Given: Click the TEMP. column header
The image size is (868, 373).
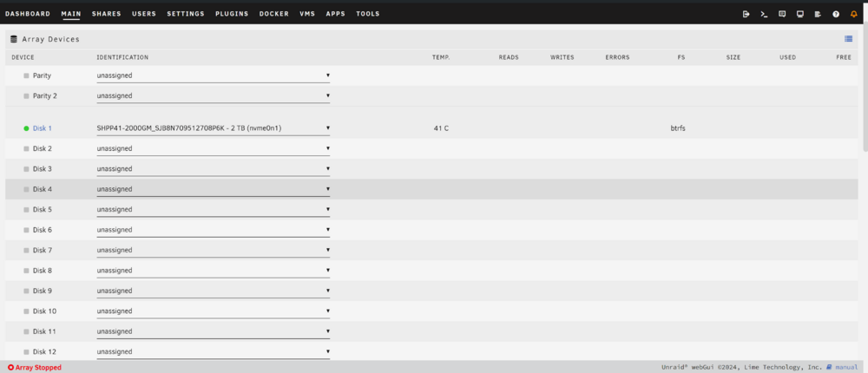Looking at the screenshot, I should point(441,57).
